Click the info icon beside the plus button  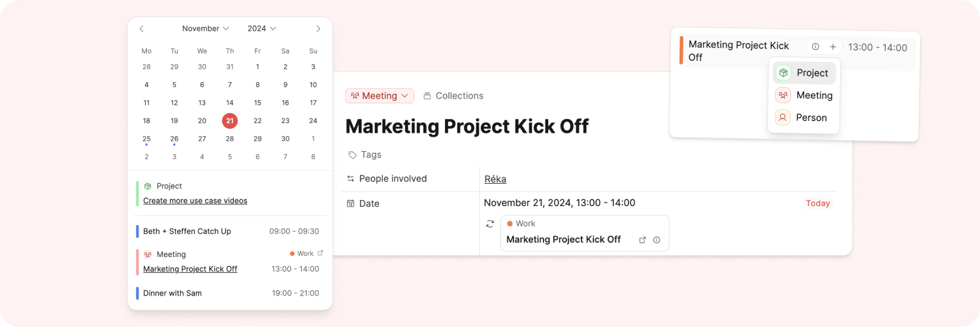pos(815,46)
